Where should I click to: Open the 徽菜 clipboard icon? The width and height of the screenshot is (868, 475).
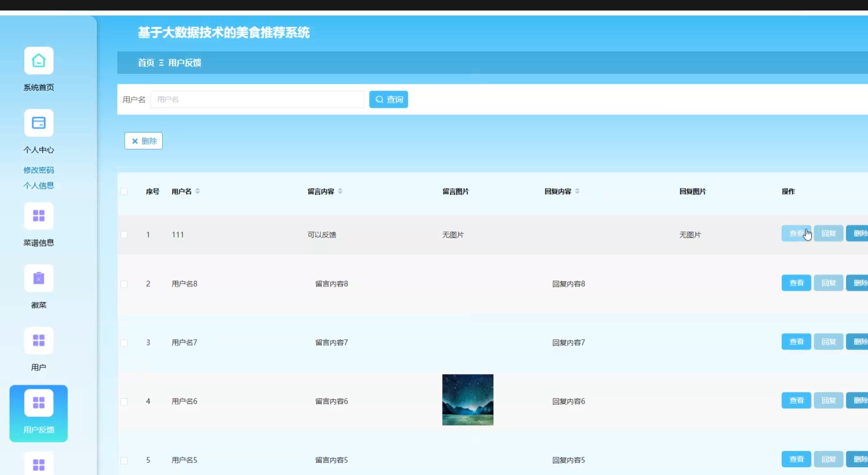point(39,278)
